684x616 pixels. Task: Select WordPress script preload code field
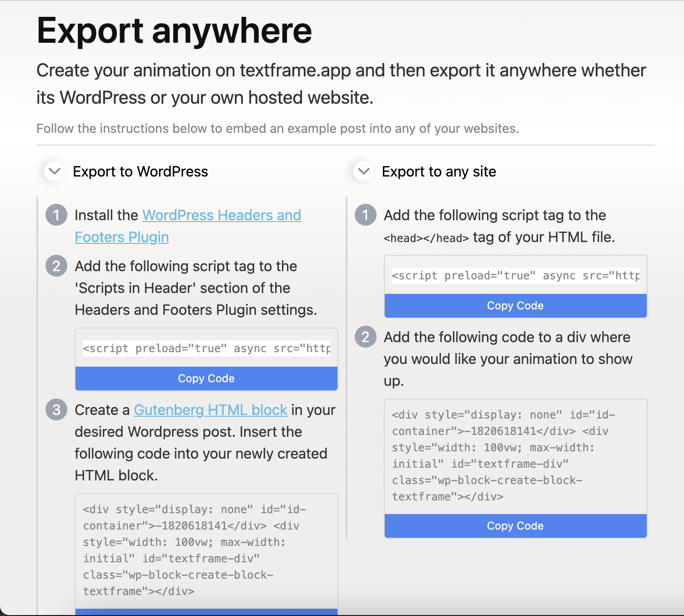[206, 348]
